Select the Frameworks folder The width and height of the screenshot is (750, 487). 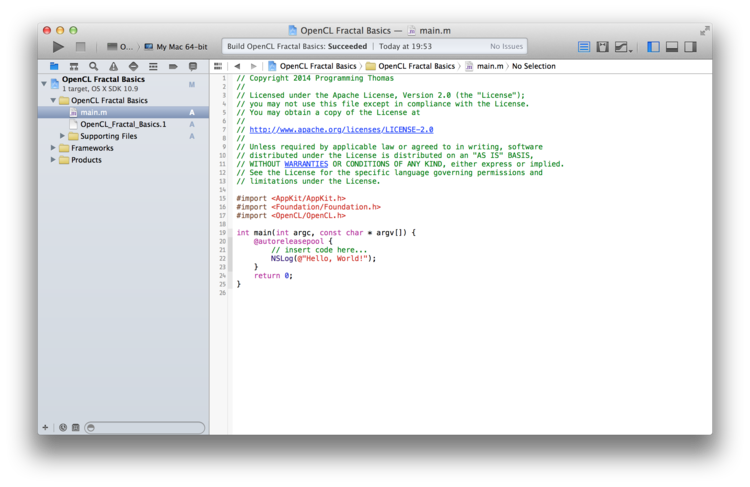point(92,148)
